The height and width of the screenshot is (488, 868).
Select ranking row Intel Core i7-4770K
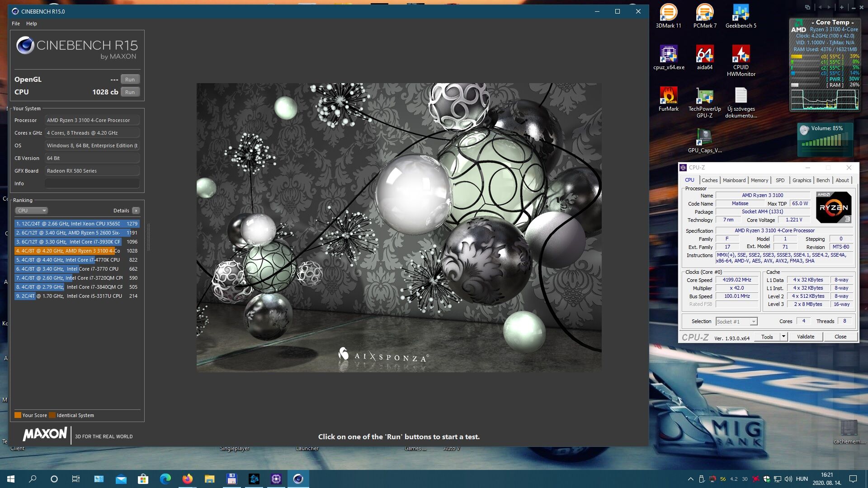coord(77,260)
